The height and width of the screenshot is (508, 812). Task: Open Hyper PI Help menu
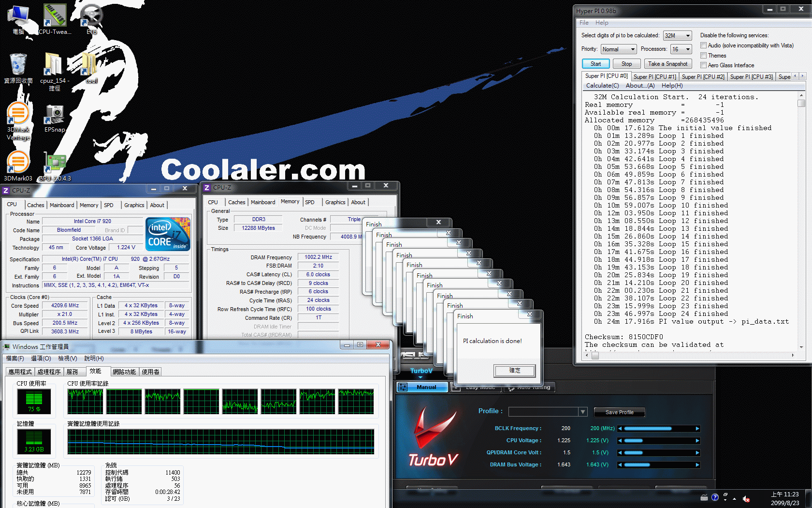click(x=602, y=23)
